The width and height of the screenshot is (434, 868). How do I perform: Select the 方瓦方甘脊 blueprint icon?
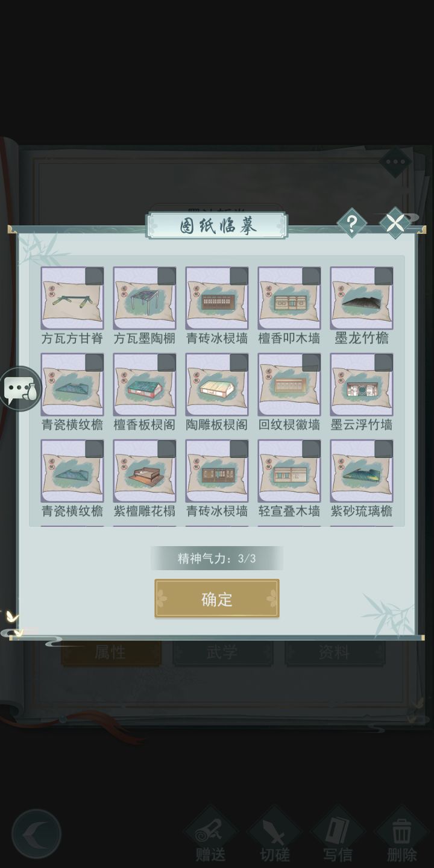(x=72, y=298)
